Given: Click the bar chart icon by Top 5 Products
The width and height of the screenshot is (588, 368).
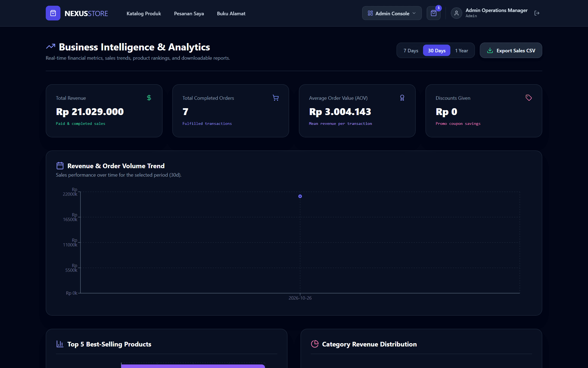Looking at the screenshot, I should (x=60, y=344).
